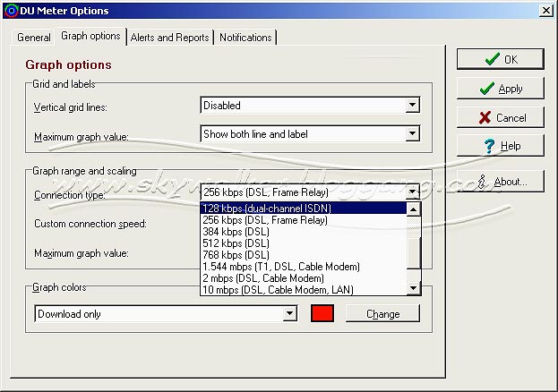This screenshot has width=558, height=392.
Task: Expand the Show both line and label dropdown
Action: pyautogui.click(x=412, y=133)
